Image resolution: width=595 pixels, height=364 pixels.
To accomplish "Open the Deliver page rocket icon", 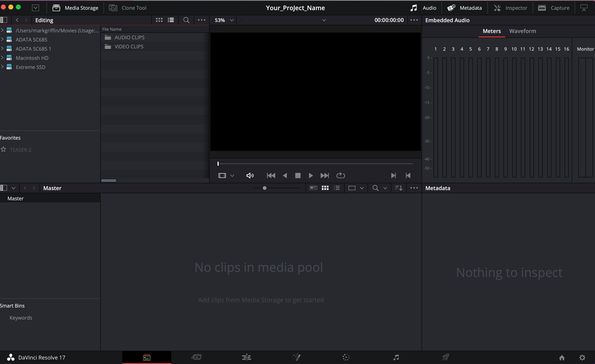I will [x=445, y=357].
